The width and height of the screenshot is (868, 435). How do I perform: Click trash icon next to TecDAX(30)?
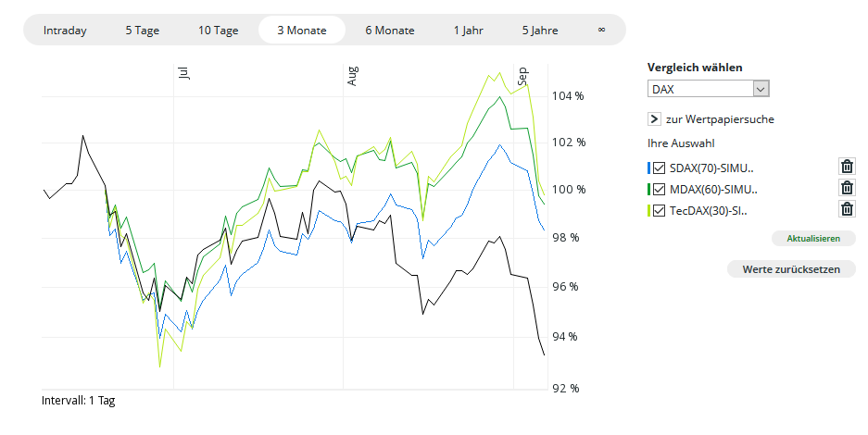point(847,209)
